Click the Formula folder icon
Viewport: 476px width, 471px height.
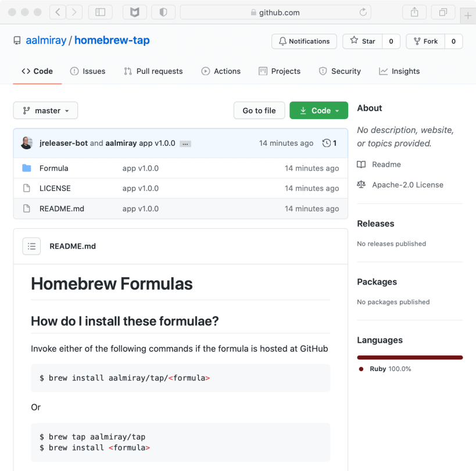27,168
